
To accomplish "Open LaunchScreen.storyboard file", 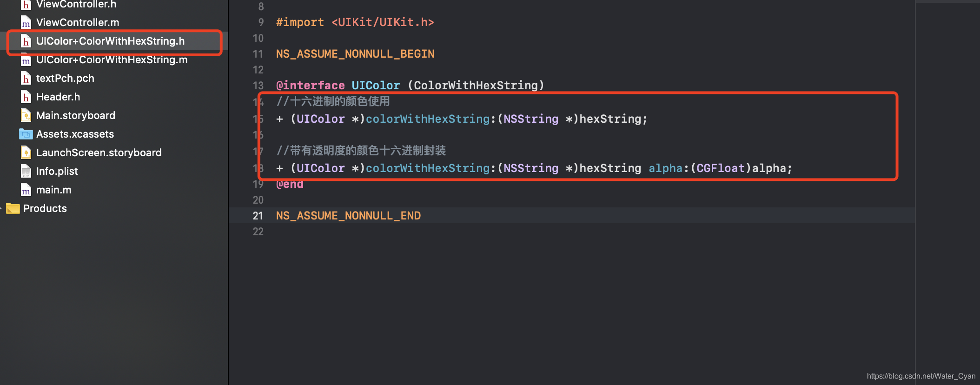I will (x=99, y=153).
